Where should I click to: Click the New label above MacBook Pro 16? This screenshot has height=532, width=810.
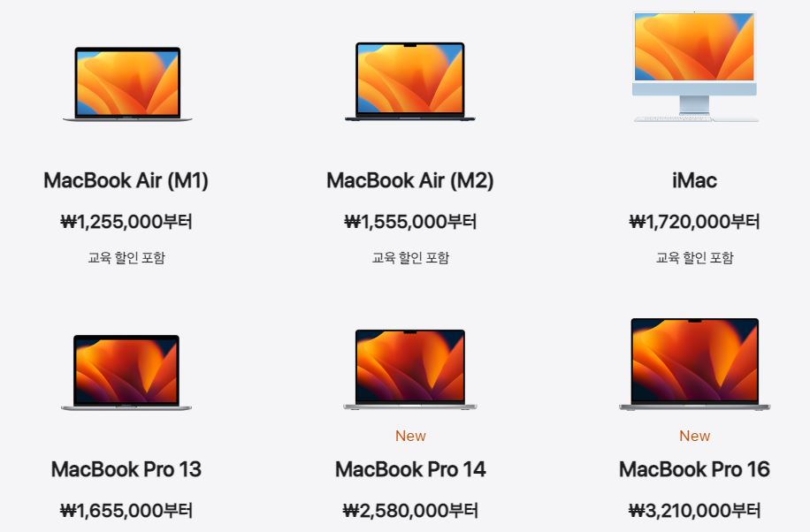point(695,436)
